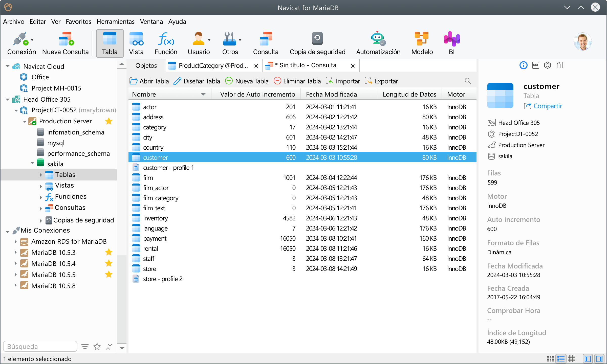Toggle favorite star for MariaDB 10.5.4

point(109,263)
